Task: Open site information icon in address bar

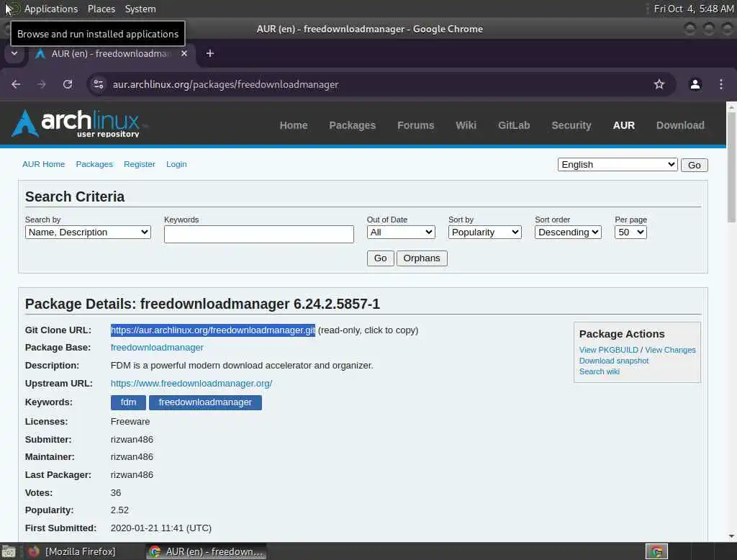Action: click(98, 84)
